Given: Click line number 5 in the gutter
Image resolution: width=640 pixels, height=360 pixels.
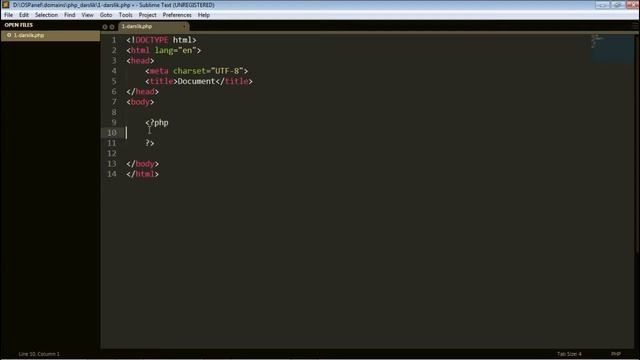Looking at the screenshot, I should [x=114, y=81].
